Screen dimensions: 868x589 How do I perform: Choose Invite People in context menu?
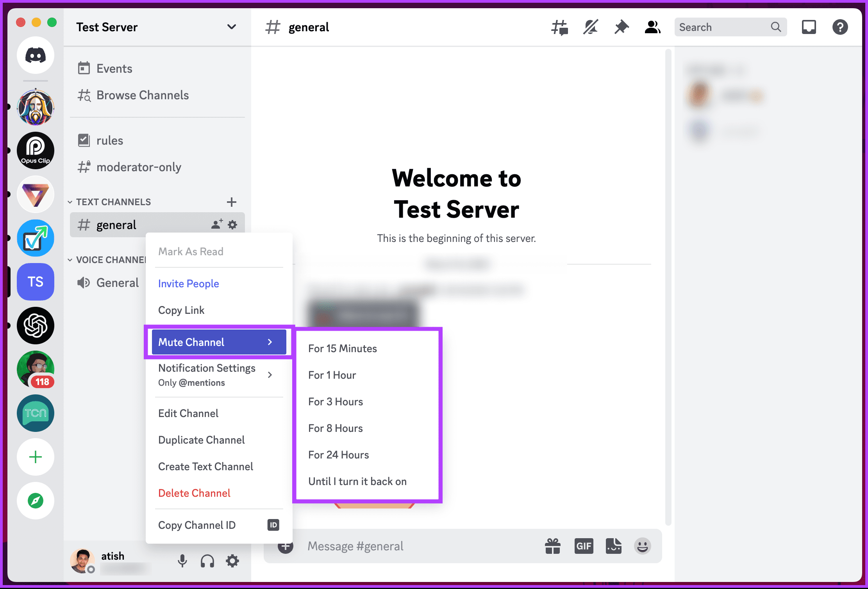219,283
